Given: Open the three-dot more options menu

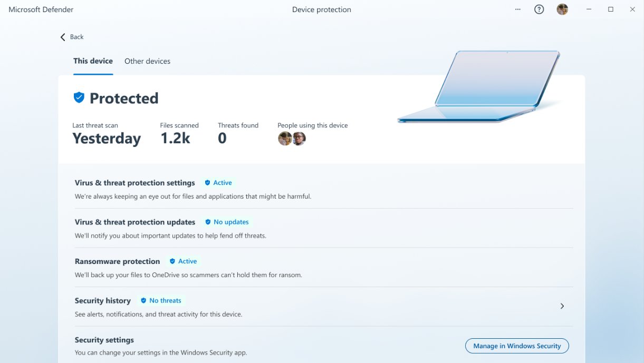Looking at the screenshot, I should pyautogui.click(x=517, y=9).
